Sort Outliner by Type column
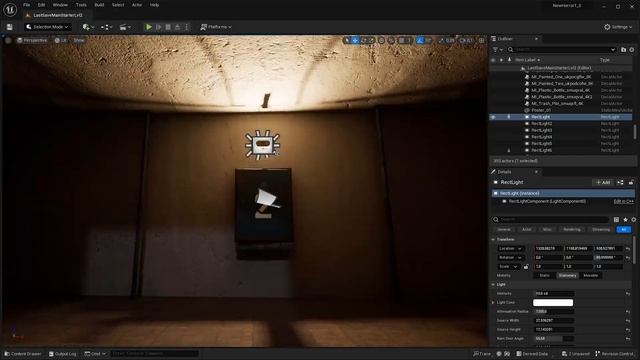Screen dimensions: 640x360 (604, 60)
